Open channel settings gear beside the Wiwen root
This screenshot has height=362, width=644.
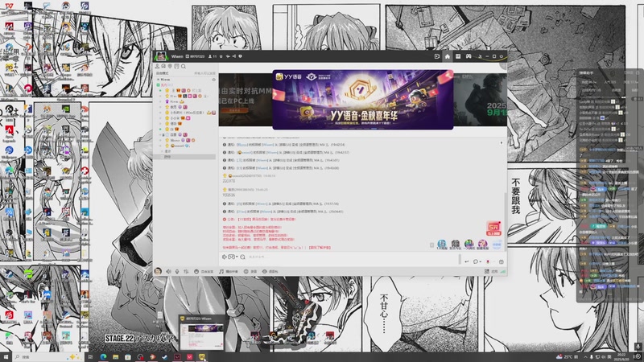click(213, 80)
